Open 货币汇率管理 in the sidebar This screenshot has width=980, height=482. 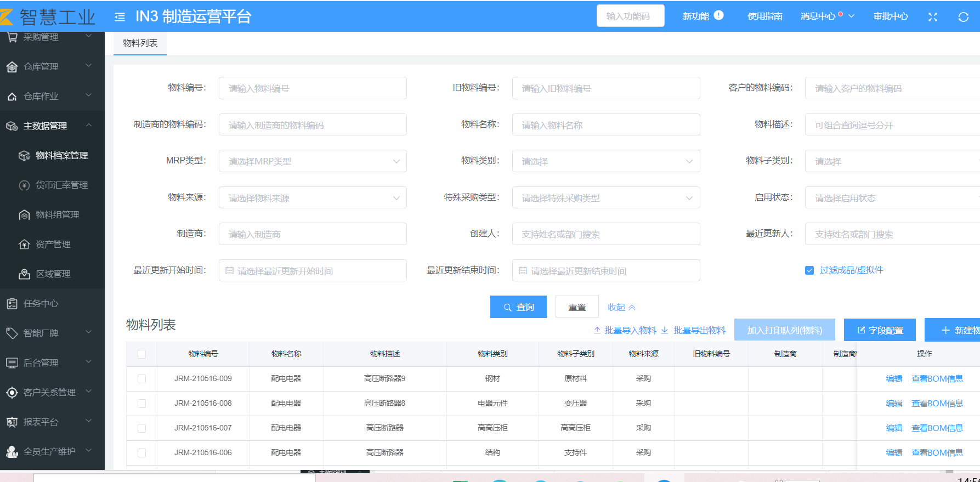pos(61,185)
